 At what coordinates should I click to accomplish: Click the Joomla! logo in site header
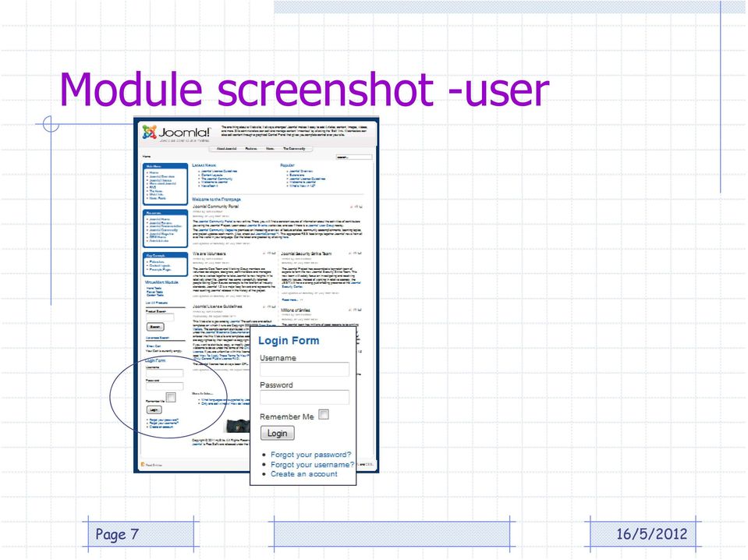point(176,133)
